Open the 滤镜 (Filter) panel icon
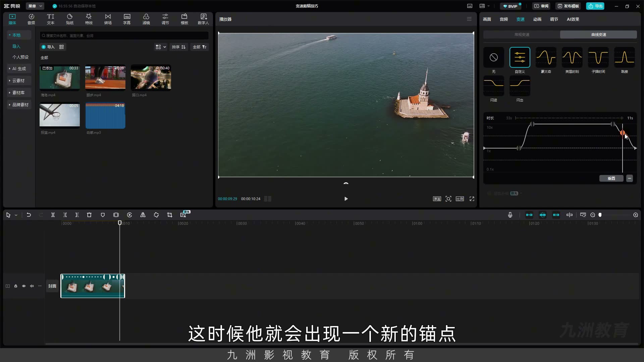This screenshot has width=644, height=362. (x=146, y=19)
